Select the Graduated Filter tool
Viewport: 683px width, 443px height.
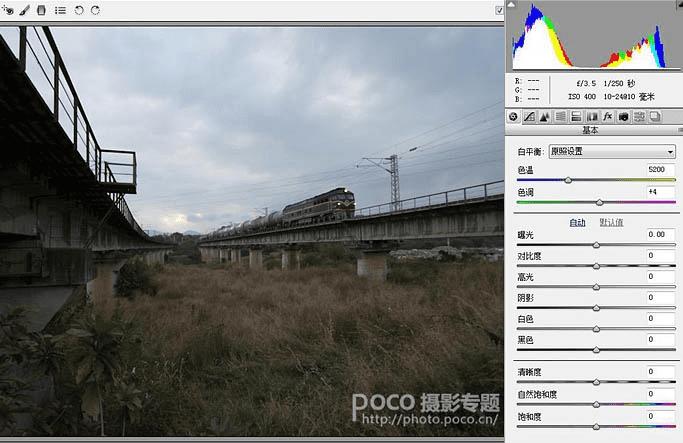(x=41, y=10)
